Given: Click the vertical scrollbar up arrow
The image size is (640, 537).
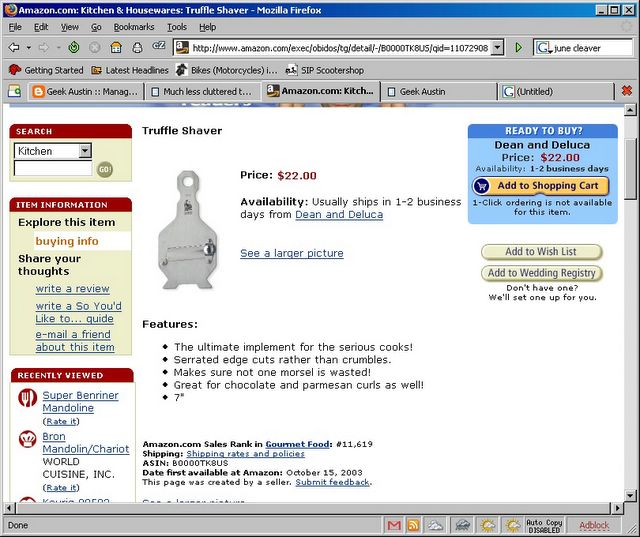Looking at the screenshot, I should coord(630,109).
